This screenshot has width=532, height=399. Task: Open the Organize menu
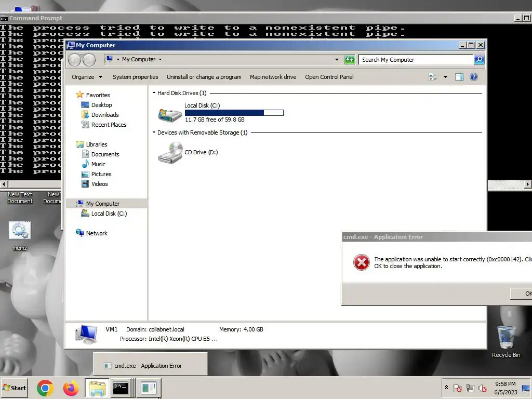87,77
